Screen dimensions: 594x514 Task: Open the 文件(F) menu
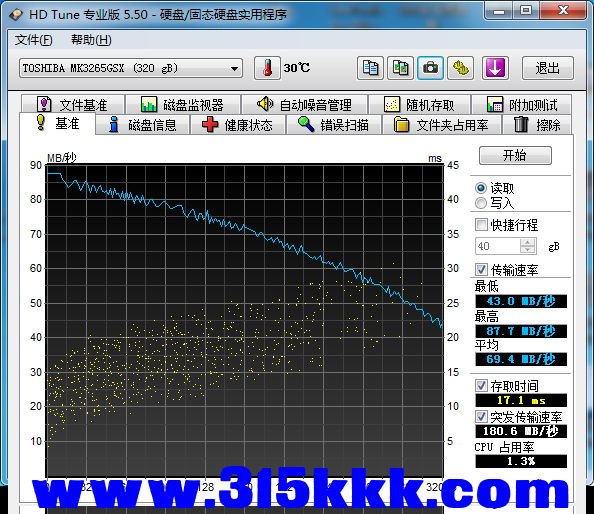[33, 40]
